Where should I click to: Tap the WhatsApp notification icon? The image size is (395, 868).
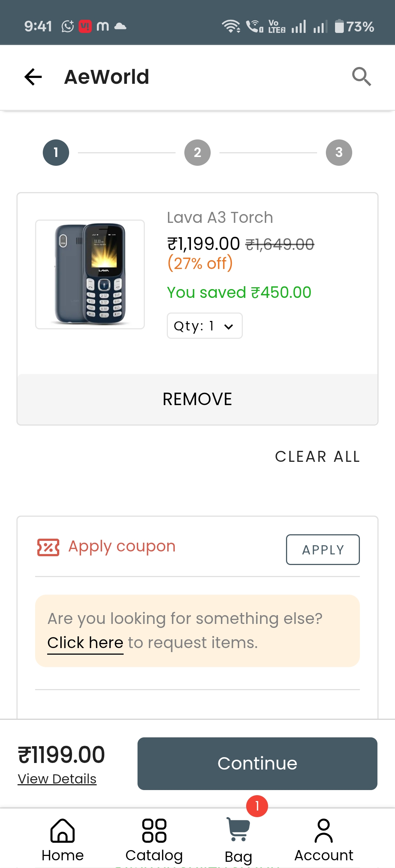[68, 26]
